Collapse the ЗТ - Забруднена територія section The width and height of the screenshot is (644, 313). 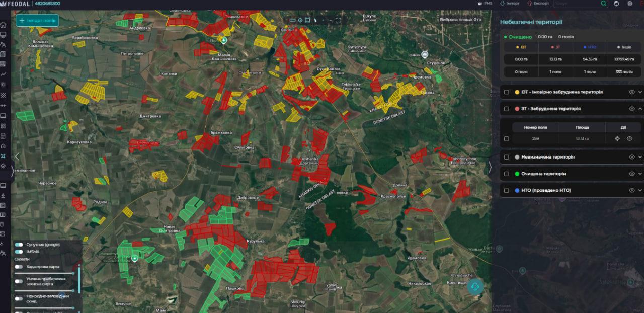tap(640, 109)
